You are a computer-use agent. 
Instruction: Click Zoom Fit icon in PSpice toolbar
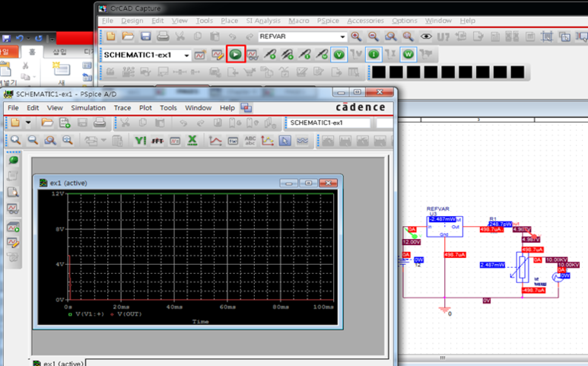pos(68,140)
